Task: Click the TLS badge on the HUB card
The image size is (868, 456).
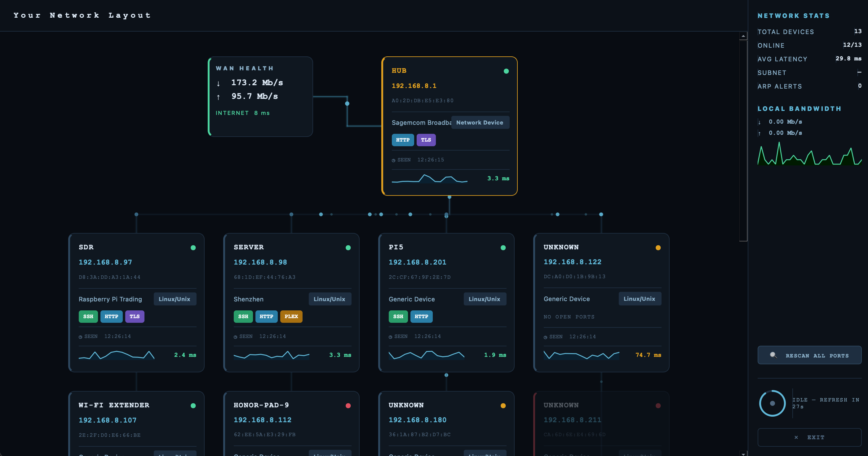Action: [426, 140]
